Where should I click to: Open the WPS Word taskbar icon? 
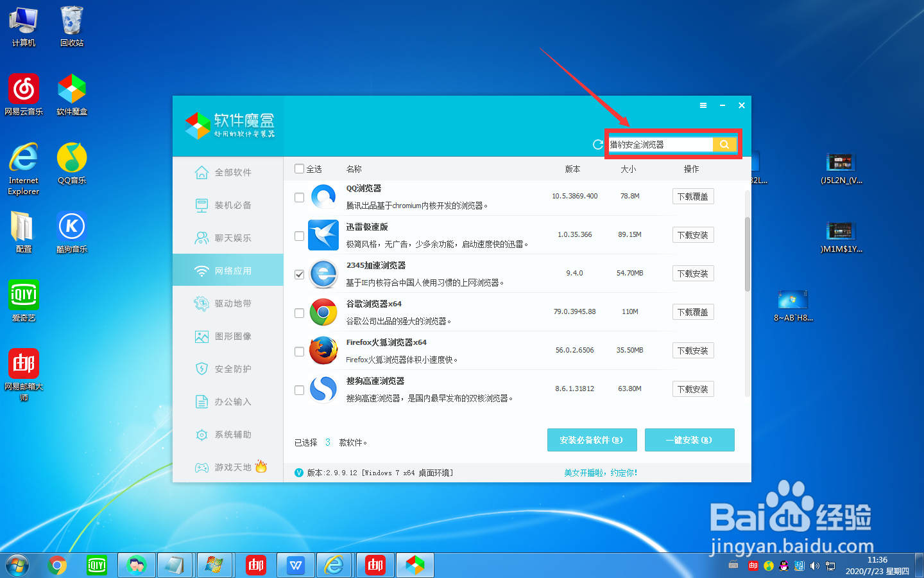pyautogui.click(x=296, y=566)
